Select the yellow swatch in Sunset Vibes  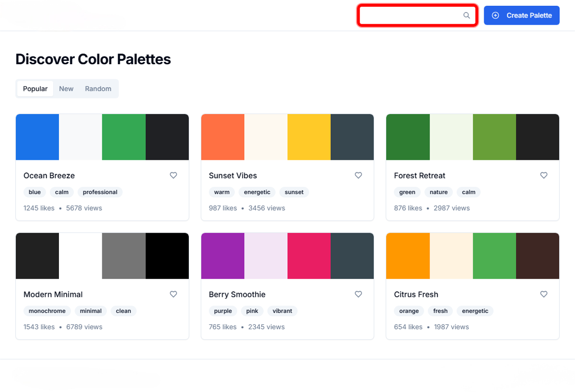click(x=309, y=137)
